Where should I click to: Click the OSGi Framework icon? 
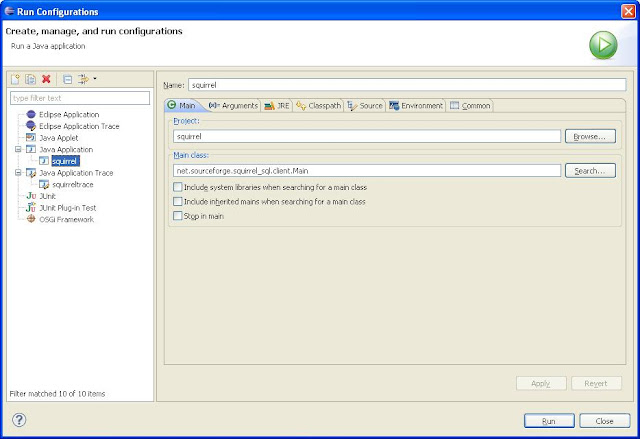click(31, 219)
